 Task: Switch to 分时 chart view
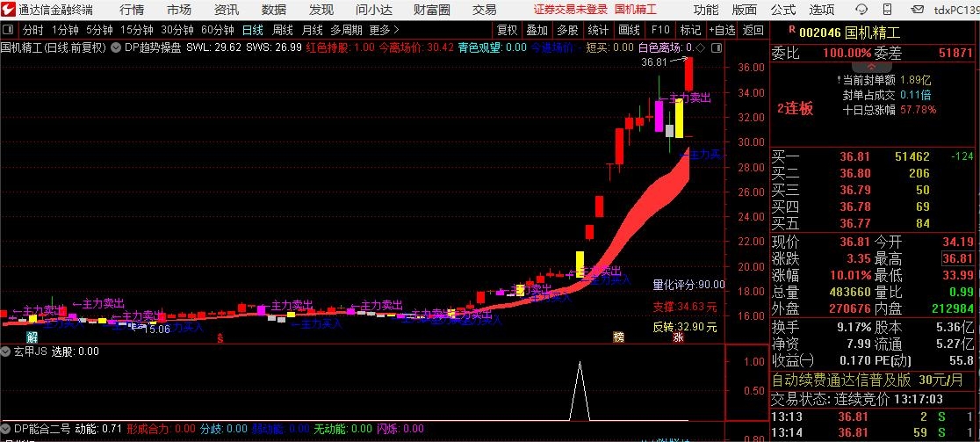point(33,30)
